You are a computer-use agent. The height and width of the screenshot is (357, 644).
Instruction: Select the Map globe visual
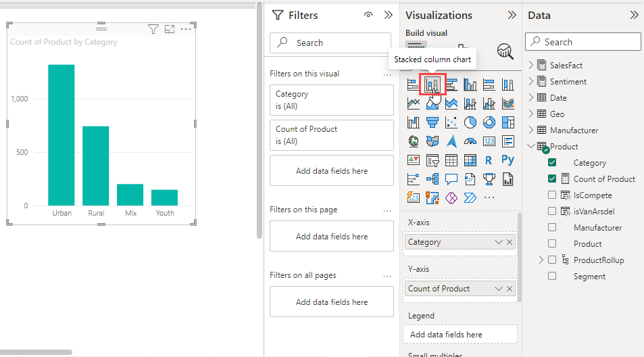[413, 141]
